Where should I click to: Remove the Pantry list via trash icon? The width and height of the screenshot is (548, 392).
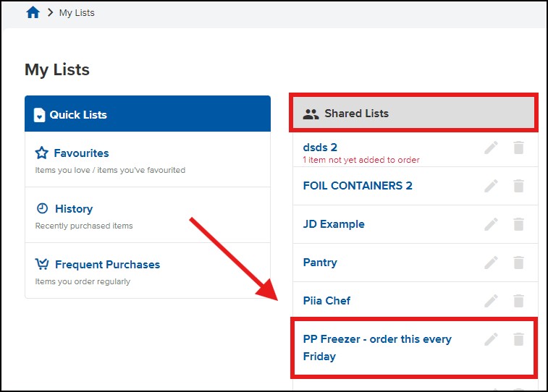[x=518, y=263]
